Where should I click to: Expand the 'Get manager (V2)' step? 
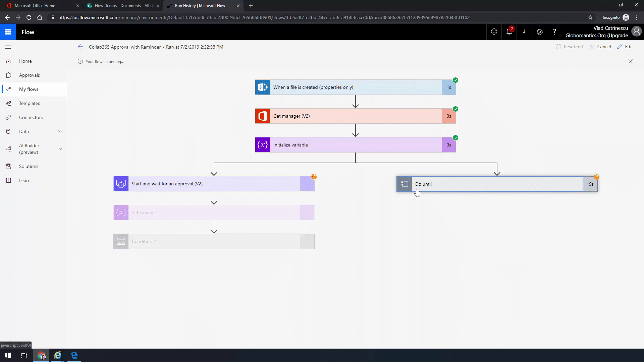coord(356,116)
